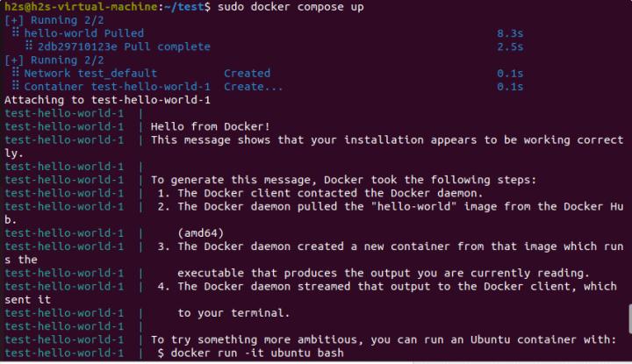Viewport: 632px width, 364px height.
Task: Click the "2db29710123e Pull complete" text
Action: pos(124,46)
